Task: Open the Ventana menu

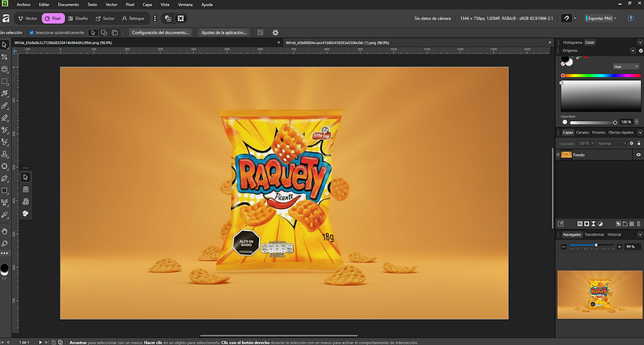Action: (185, 5)
